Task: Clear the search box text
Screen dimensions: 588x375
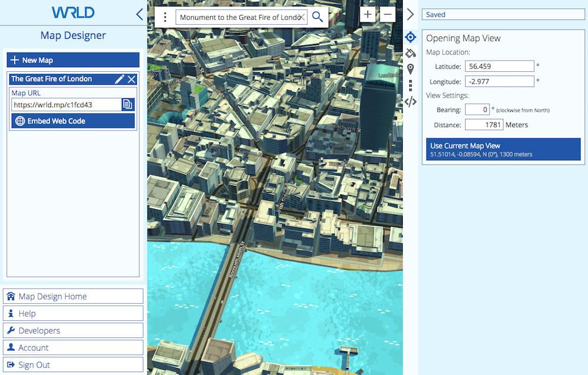Action: coord(301,17)
